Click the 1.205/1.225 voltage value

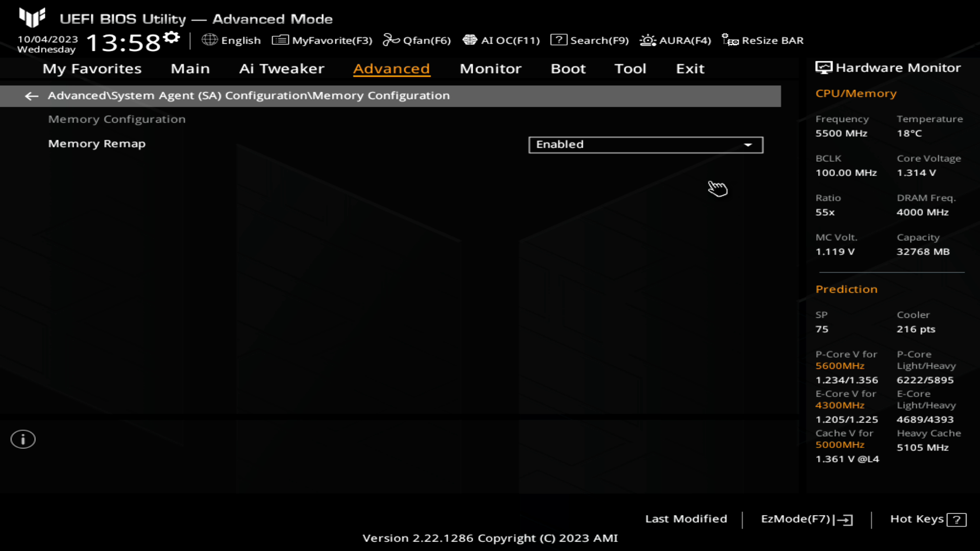click(x=847, y=419)
